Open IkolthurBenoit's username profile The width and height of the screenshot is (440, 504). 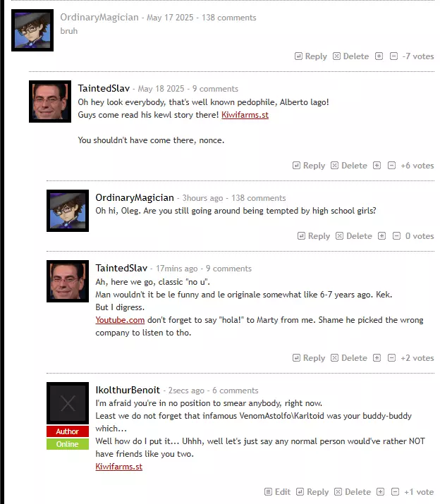pyautogui.click(x=128, y=390)
